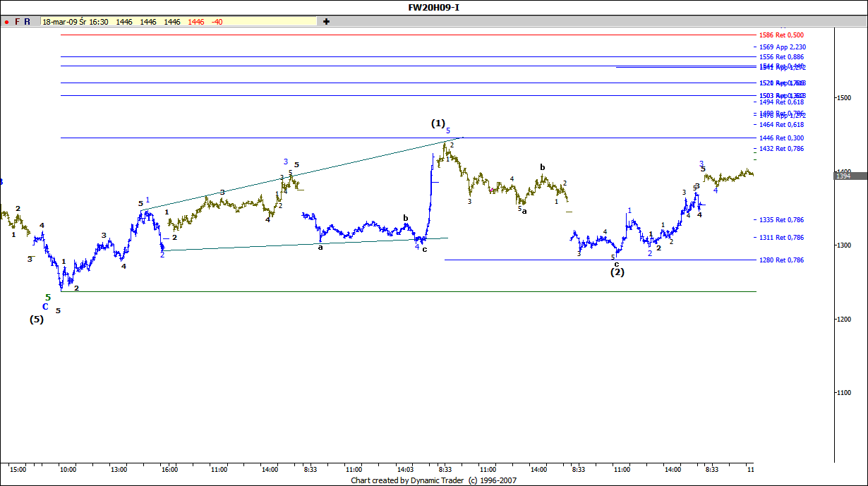Click the blue C wave label
Screen dimensions: 868x486
click(x=45, y=307)
